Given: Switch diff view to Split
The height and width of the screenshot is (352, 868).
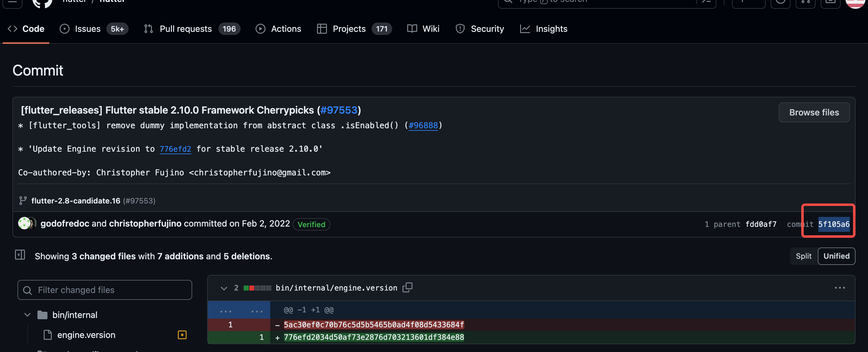Looking at the screenshot, I should tap(803, 256).
